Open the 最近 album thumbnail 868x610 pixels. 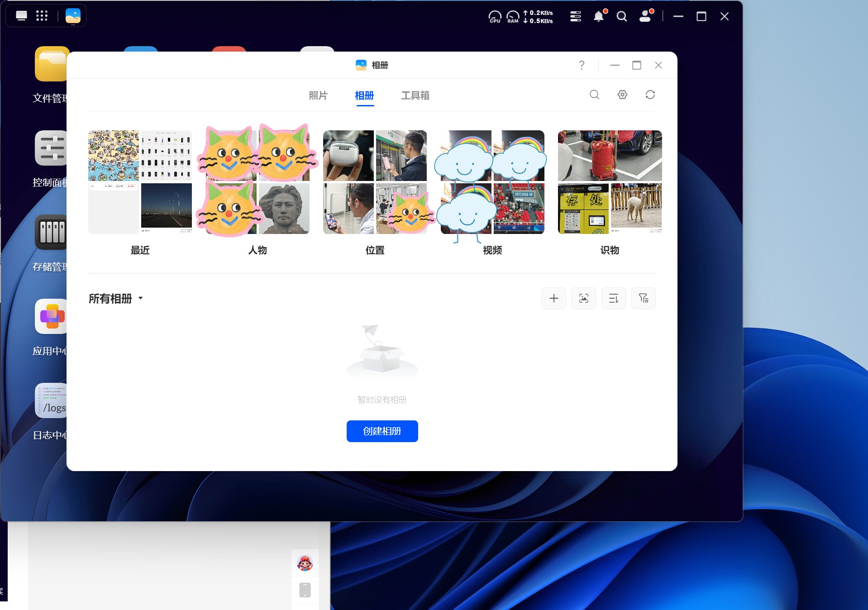[x=140, y=182]
